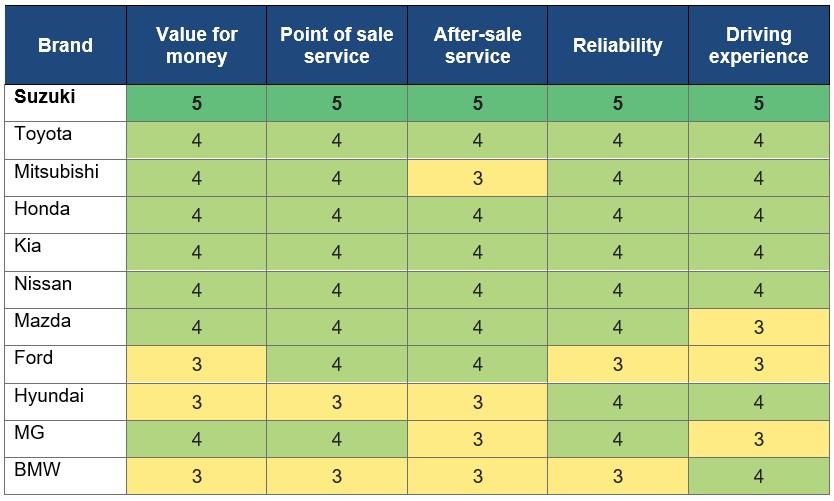
Task: Click the Brand column header
Action: 65,45
